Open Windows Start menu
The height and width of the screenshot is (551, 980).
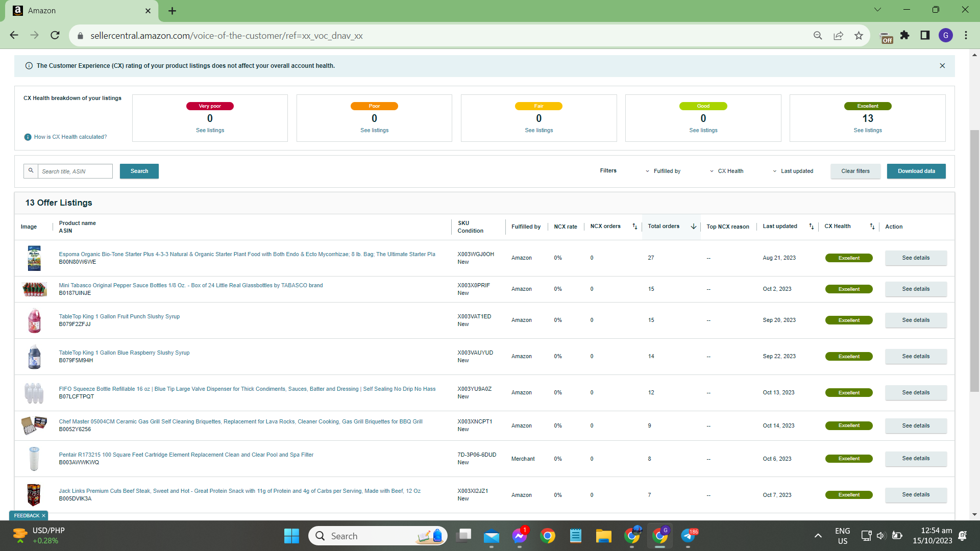click(x=291, y=536)
